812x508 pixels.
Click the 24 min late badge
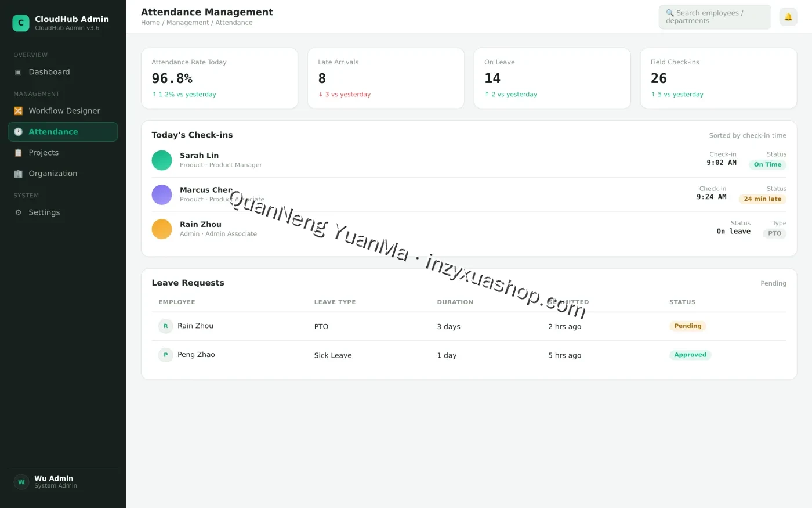763,199
